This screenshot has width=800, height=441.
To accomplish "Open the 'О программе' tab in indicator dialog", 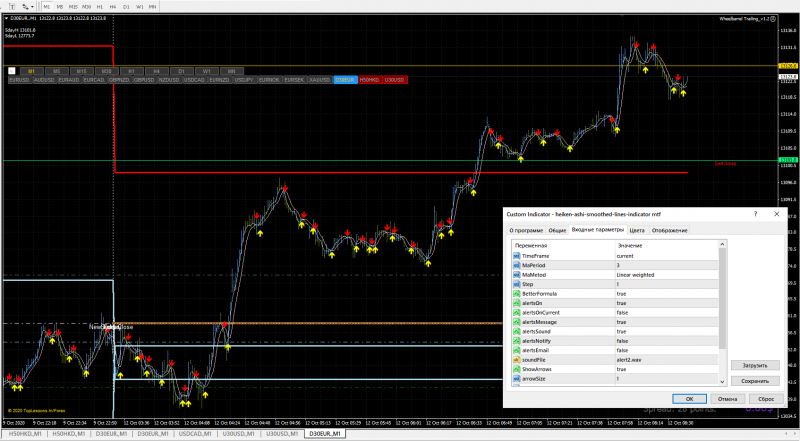I will [526, 231].
